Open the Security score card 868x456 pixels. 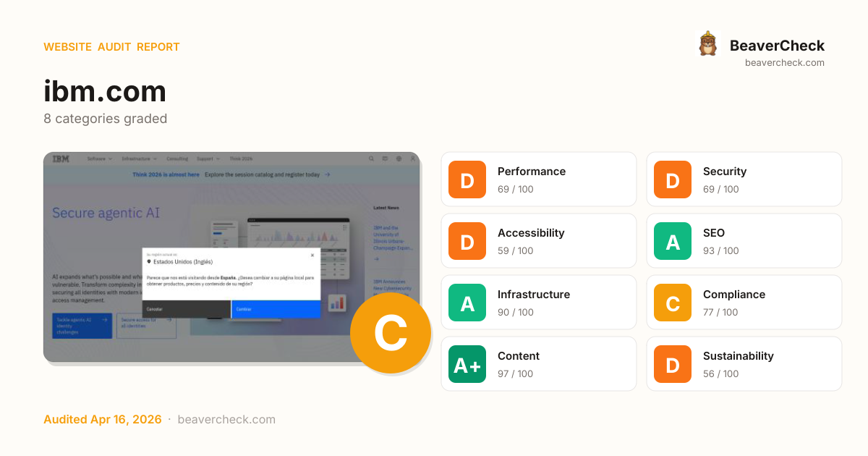tap(744, 180)
